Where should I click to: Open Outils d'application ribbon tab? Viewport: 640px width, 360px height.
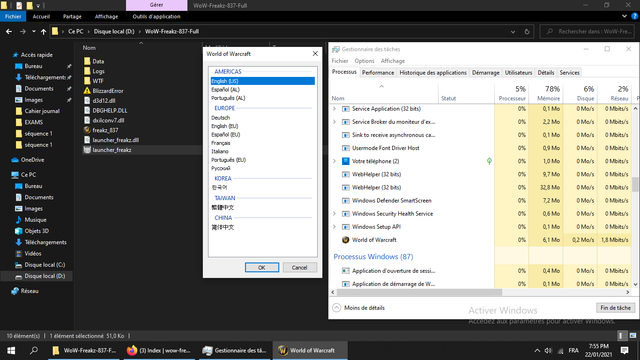(156, 16)
